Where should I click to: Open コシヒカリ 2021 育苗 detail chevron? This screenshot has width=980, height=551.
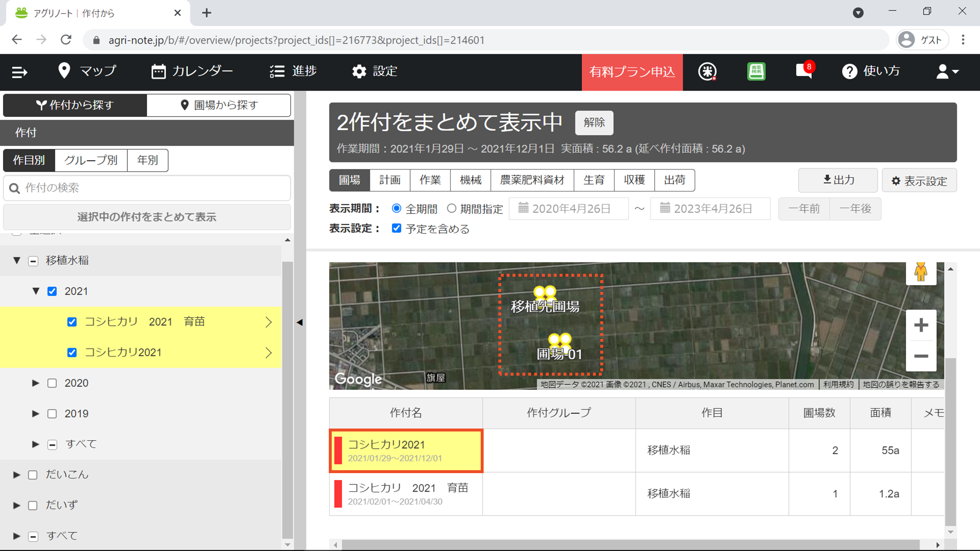(x=269, y=322)
